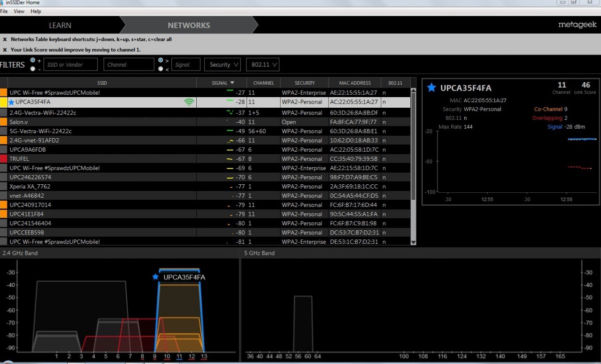Open the 802.11 filter dropdown
Viewport: 601px width, 364px height.
[262, 65]
